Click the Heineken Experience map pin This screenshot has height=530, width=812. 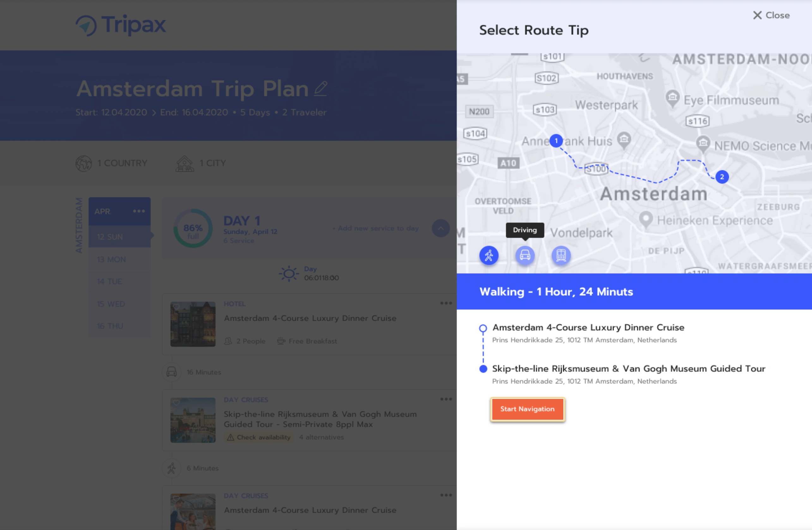(645, 219)
